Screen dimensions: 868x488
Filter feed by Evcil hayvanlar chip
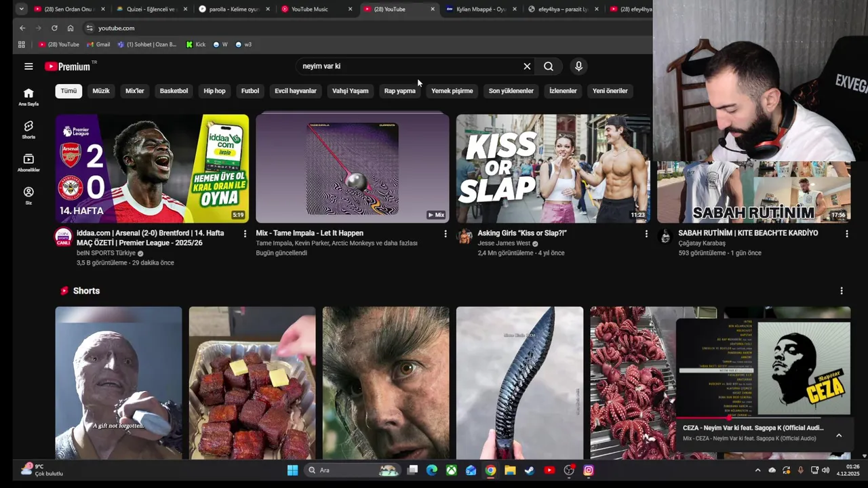coord(296,91)
